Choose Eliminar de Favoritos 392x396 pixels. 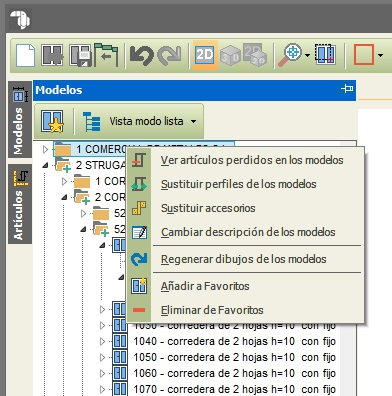coord(212,310)
